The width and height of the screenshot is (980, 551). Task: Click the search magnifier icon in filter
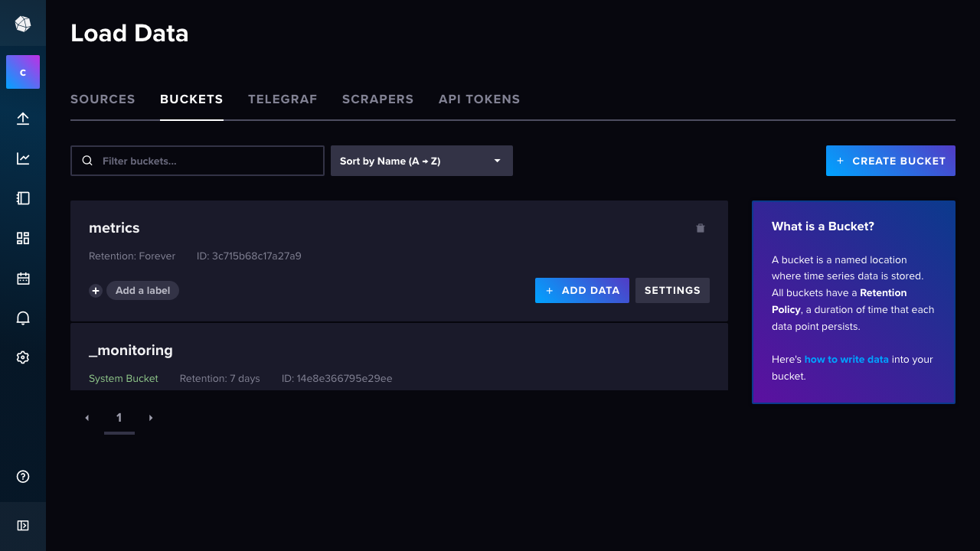(87, 161)
